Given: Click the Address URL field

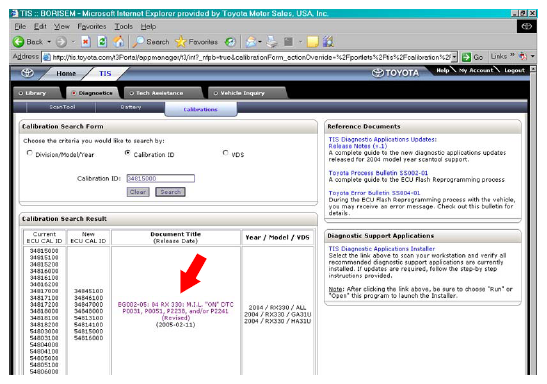Looking at the screenshot, I should [x=249, y=57].
